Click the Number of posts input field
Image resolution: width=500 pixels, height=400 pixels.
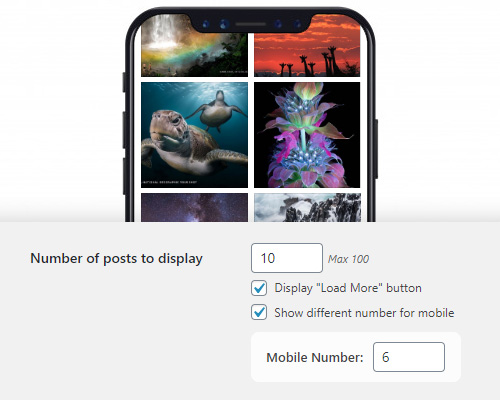pyautogui.click(x=287, y=258)
